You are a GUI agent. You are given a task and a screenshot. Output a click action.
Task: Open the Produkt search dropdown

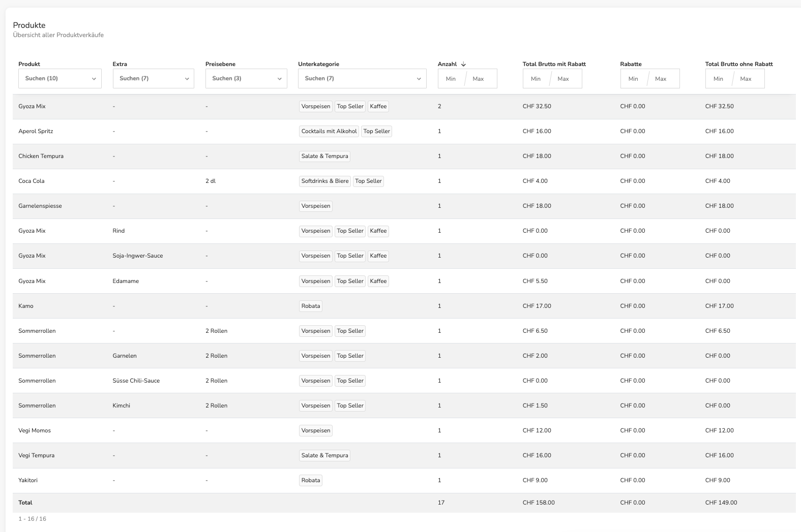click(60, 78)
